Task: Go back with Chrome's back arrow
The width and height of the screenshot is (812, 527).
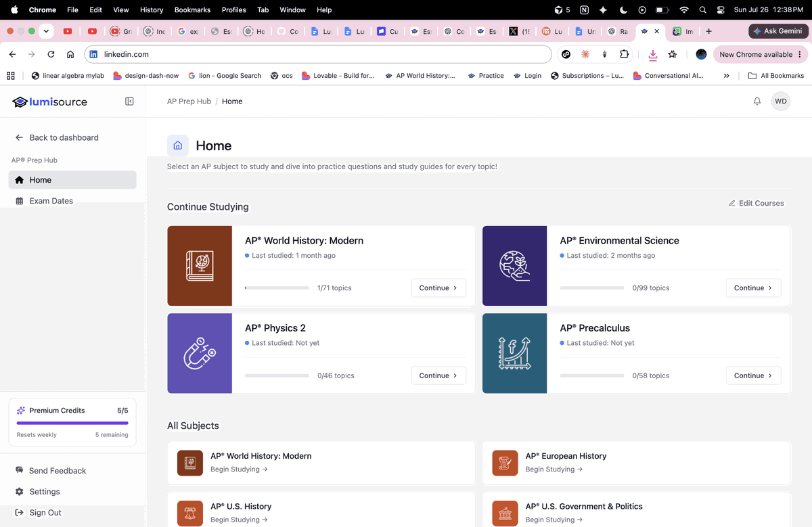Action: [x=12, y=54]
